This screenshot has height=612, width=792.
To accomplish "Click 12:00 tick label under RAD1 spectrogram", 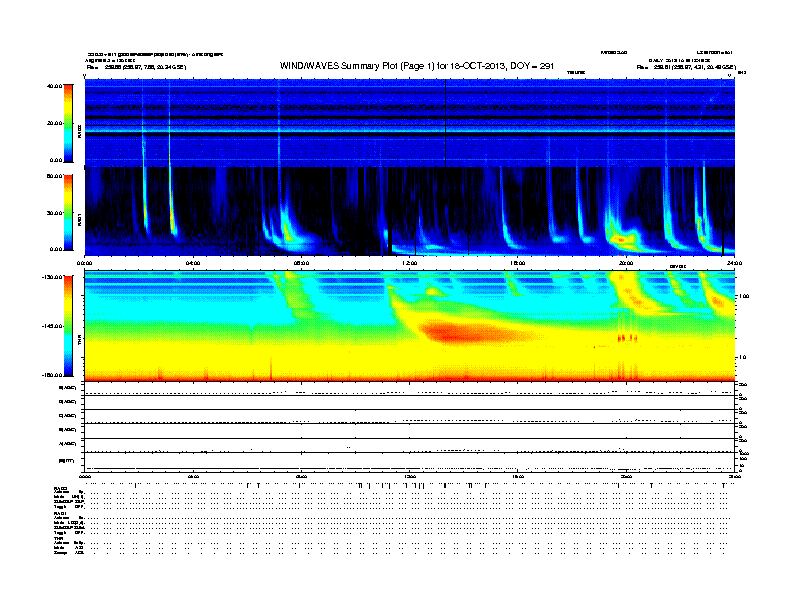I will pos(409,263).
